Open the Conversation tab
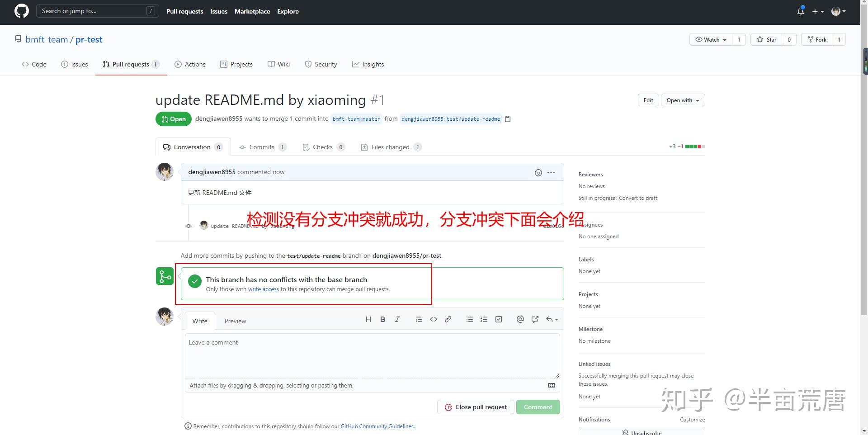The height and width of the screenshot is (435, 868). (x=193, y=147)
